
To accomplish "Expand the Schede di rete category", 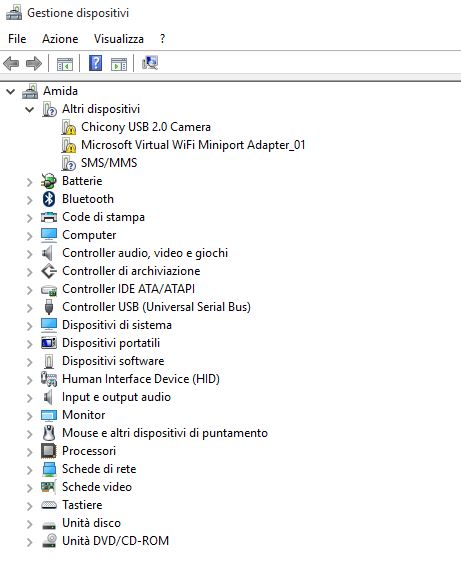I will [30, 470].
